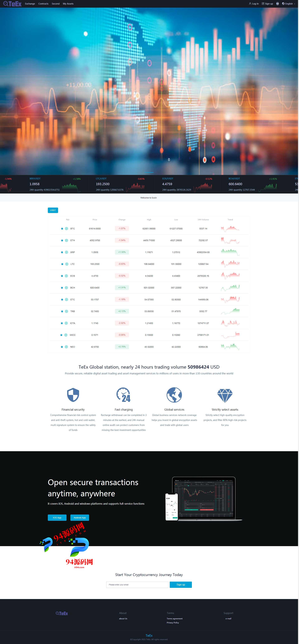The width and height of the screenshot is (299, 644).
Task: Click the print/settings icon in top nav bar
Action: click(x=278, y=4)
